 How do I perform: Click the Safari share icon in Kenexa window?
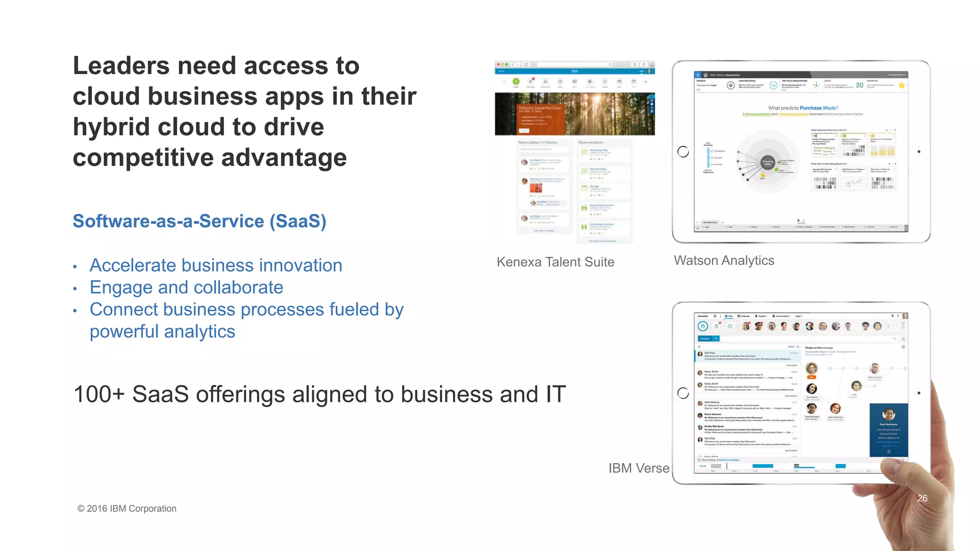pyautogui.click(x=635, y=65)
